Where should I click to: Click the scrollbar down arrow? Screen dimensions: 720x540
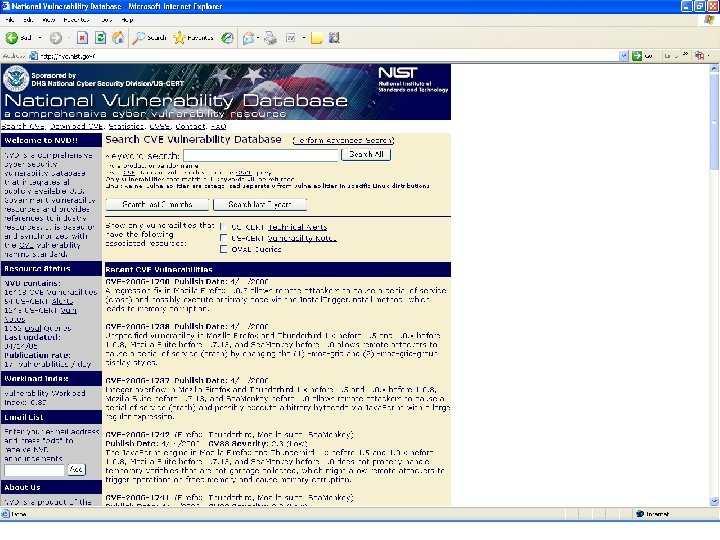coord(714,501)
